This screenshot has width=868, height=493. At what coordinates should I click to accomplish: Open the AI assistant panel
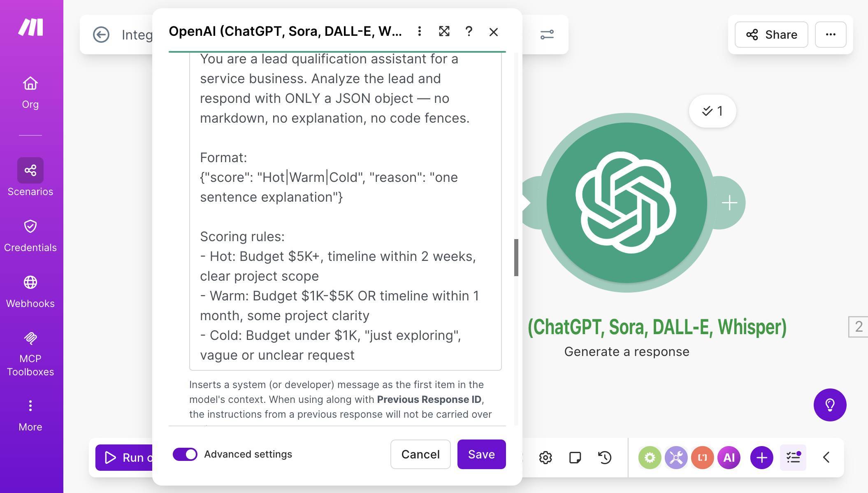tap(729, 457)
